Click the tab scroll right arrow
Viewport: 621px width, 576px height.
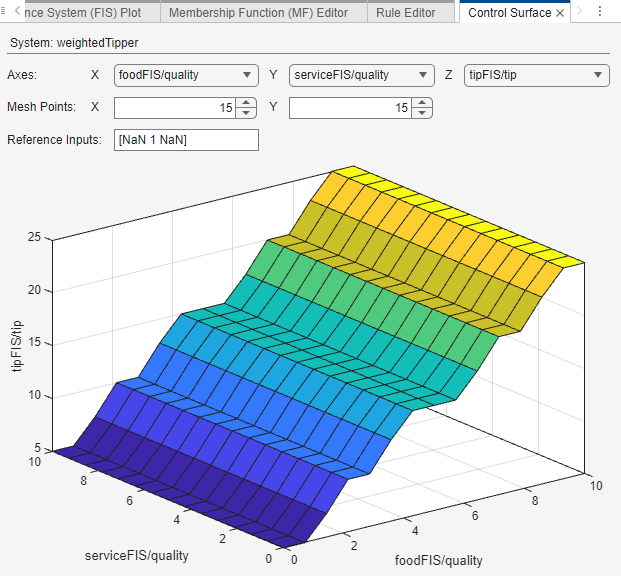click(x=579, y=11)
